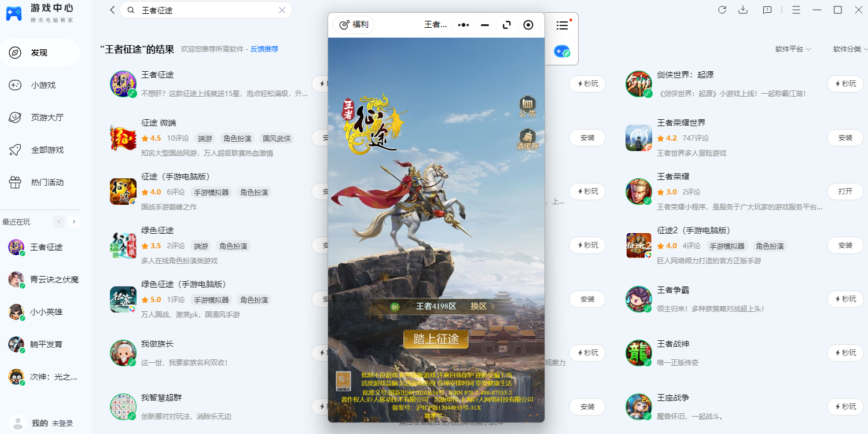Click the 剑侠世界：起源 game icon
This screenshot has height=434, width=868.
point(639,84)
